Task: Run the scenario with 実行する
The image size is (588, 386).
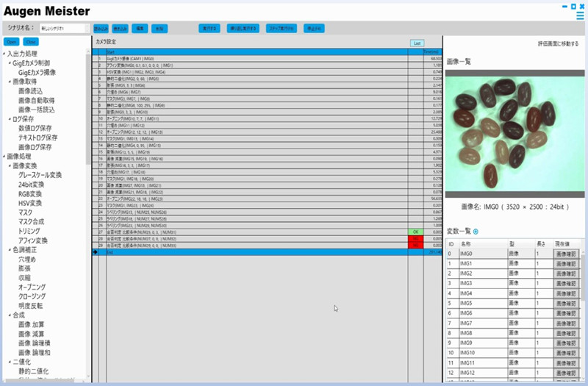Action: 209,29
